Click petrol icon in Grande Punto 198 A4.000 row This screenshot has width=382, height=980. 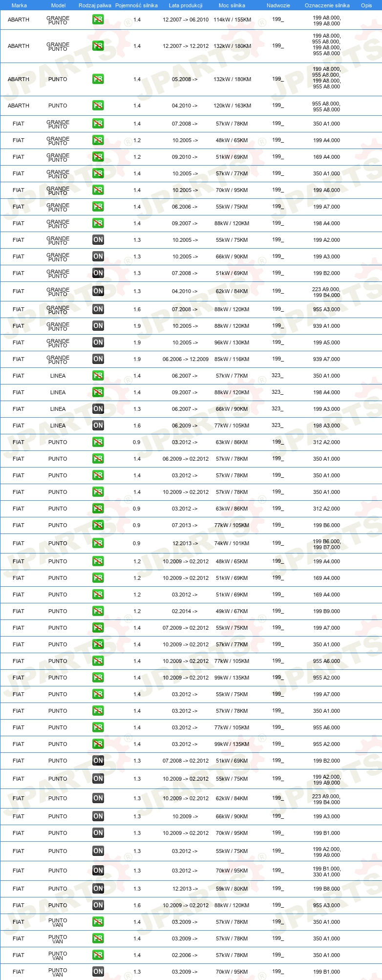[98, 223]
